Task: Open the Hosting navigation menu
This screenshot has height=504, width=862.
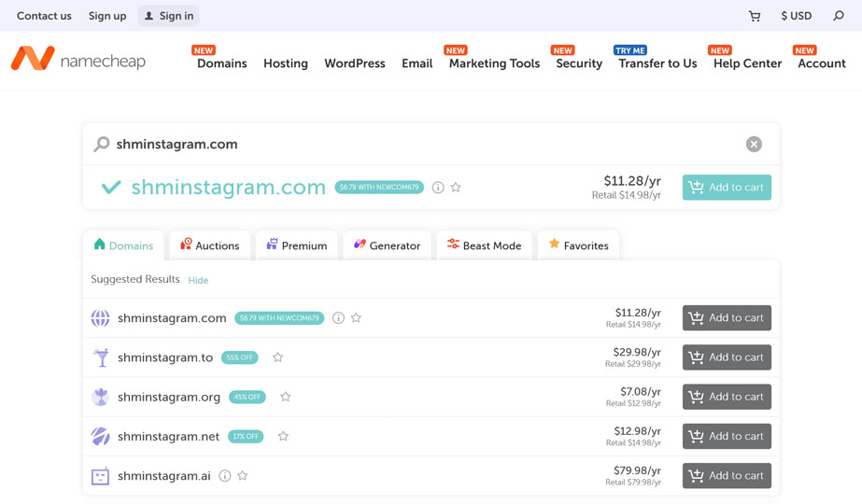Action: click(286, 63)
